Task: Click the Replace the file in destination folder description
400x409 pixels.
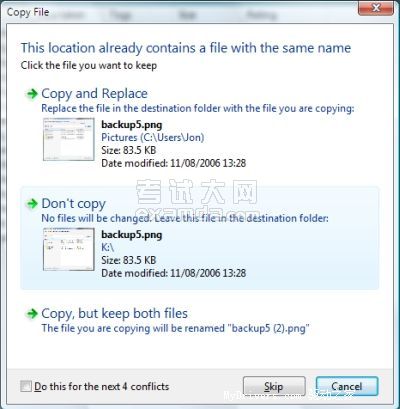Action: click(x=198, y=108)
